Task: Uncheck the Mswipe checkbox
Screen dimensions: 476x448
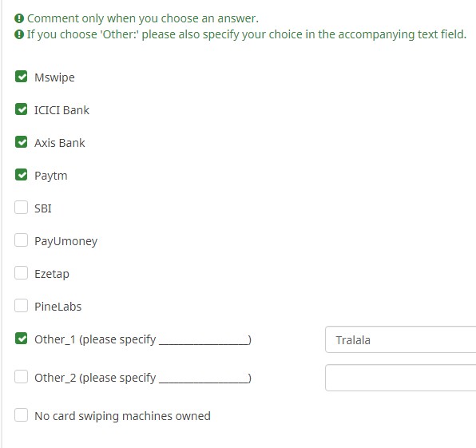Action: pos(21,77)
